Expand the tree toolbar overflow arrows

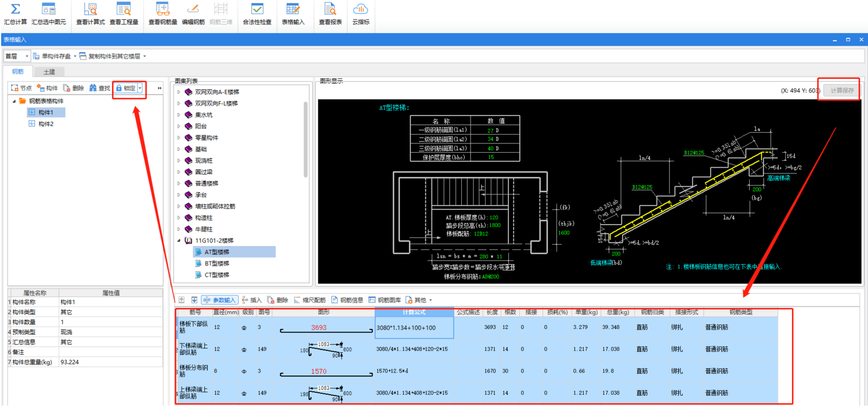[160, 88]
